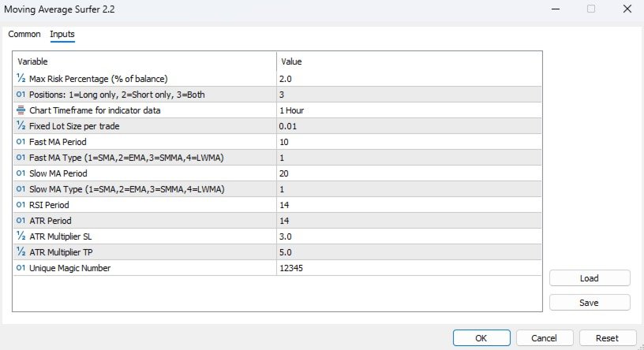Switch to the Common tab
This screenshot has height=350, width=644.
[x=24, y=34]
